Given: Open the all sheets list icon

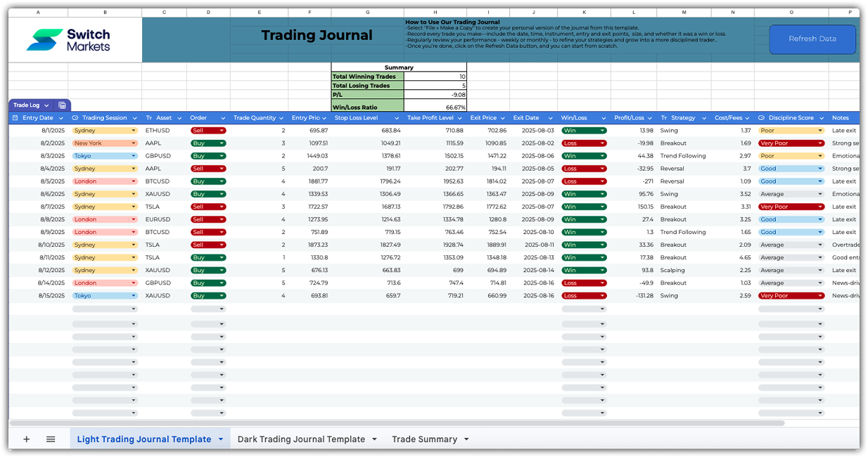Looking at the screenshot, I should pos(51,439).
